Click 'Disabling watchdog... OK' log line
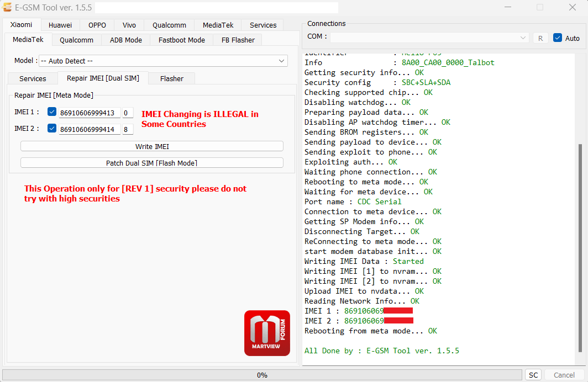 358,102
